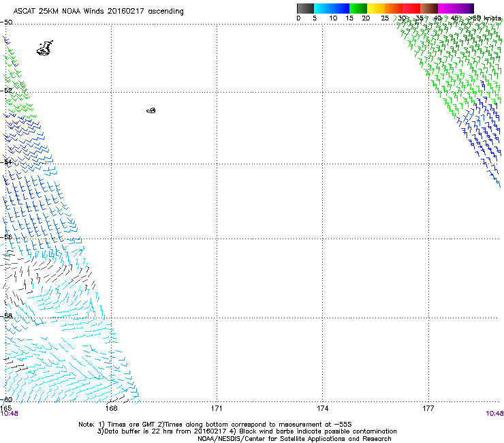This screenshot has height=443, width=504.
Task: Click the orange 25-30 knots legend segment
Action: click(x=394, y=8)
